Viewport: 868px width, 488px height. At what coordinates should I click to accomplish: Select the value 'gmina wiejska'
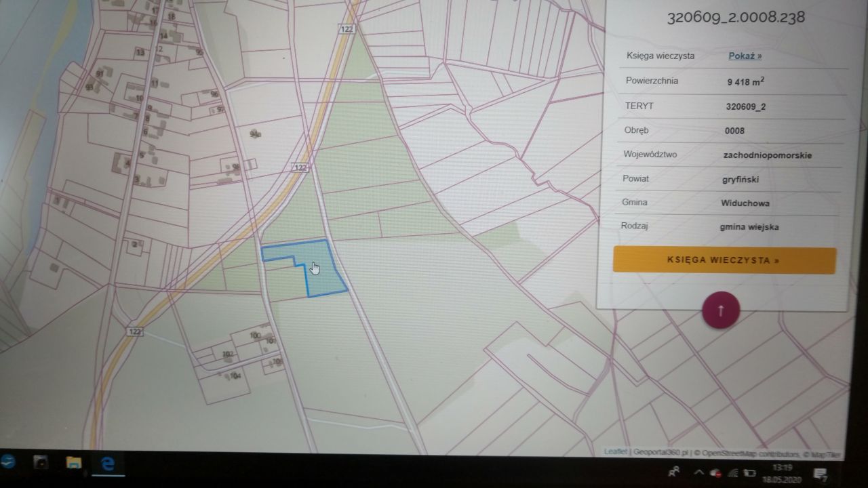point(749,227)
